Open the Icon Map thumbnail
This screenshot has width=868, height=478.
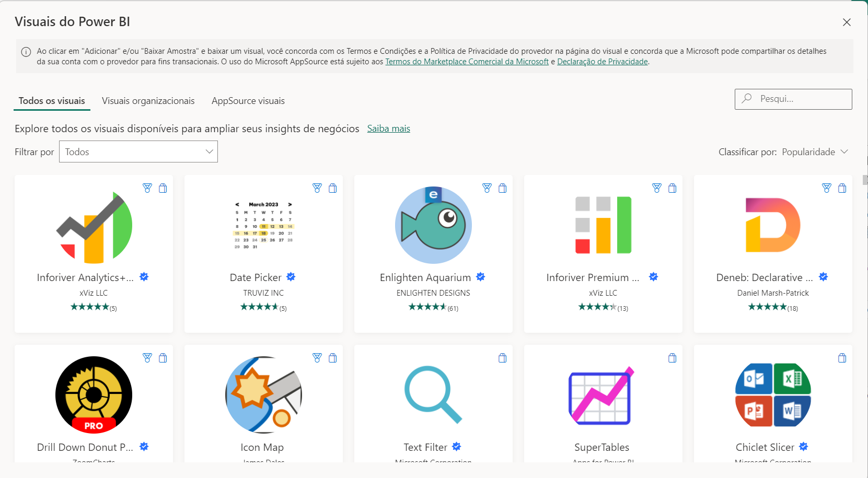click(x=263, y=395)
